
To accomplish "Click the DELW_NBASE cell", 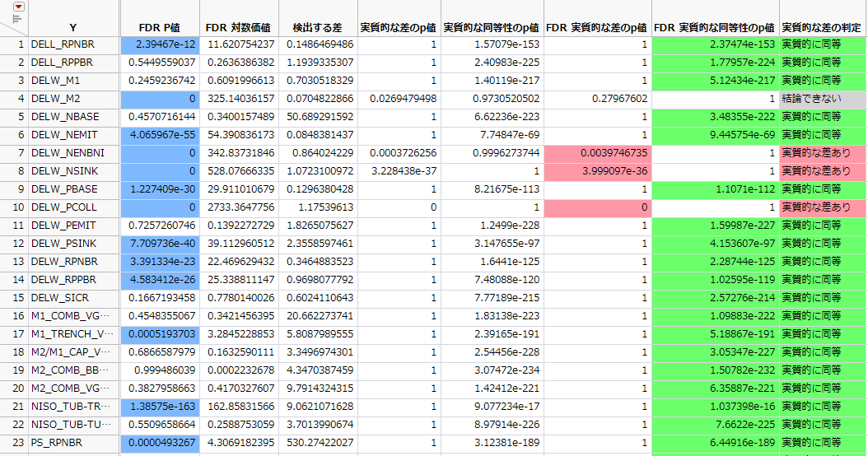I will pyautogui.click(x=73, y=117).
